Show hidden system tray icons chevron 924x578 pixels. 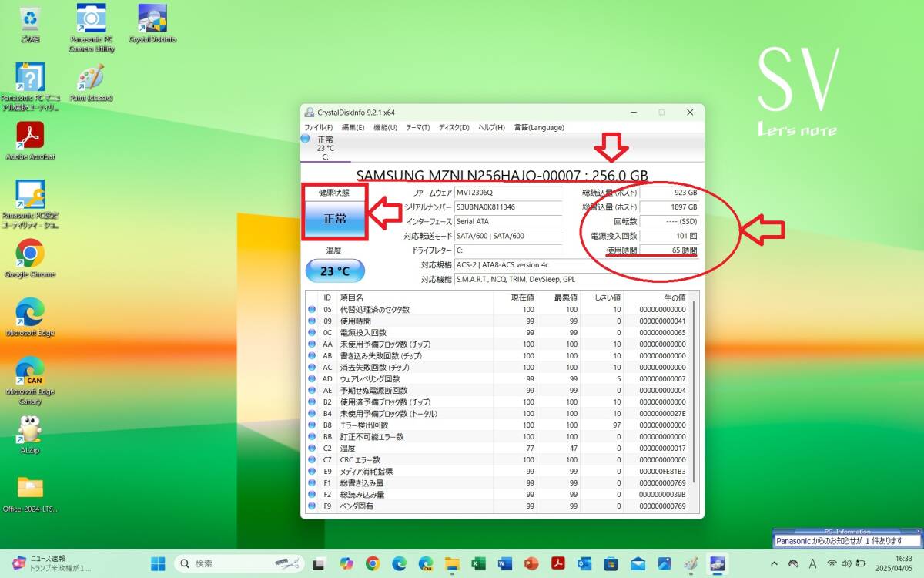coord(773,563)
